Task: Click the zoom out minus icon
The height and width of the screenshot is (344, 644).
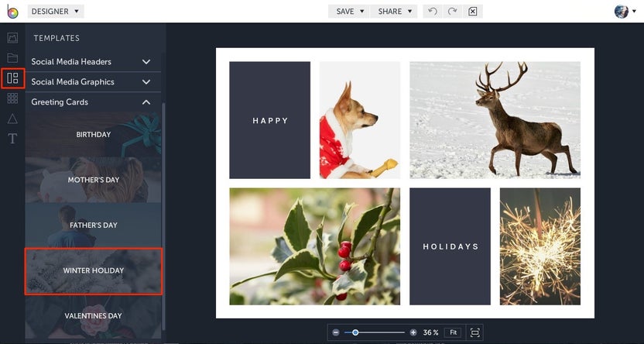Action: click(x=336, y=332)
